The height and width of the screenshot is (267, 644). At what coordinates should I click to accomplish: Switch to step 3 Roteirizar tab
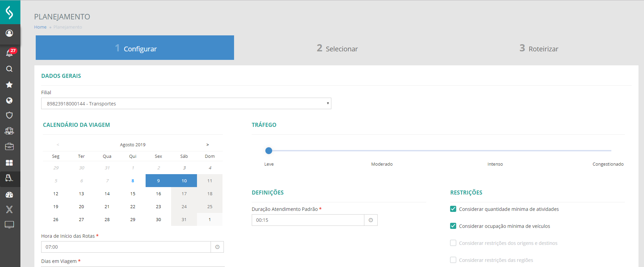[539, 48]
